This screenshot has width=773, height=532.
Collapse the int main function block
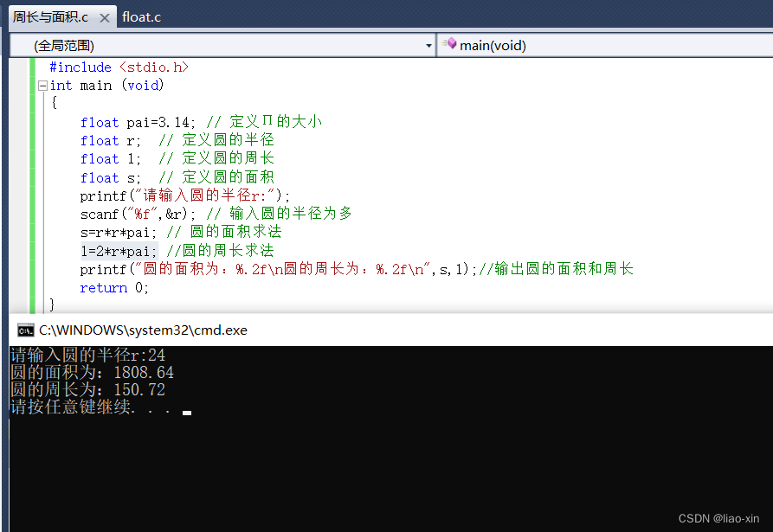tap(42, 86)
